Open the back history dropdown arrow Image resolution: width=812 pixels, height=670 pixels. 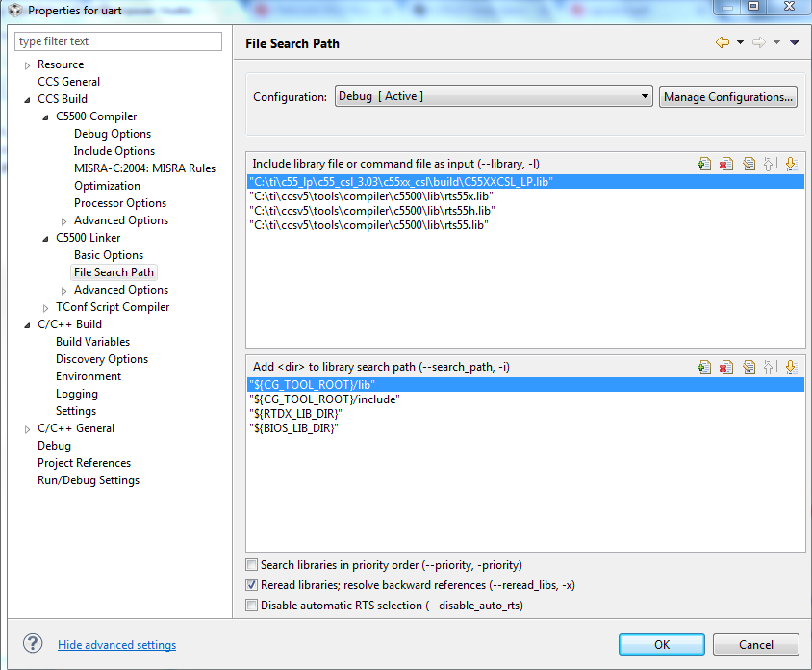(x=740, y=42)
